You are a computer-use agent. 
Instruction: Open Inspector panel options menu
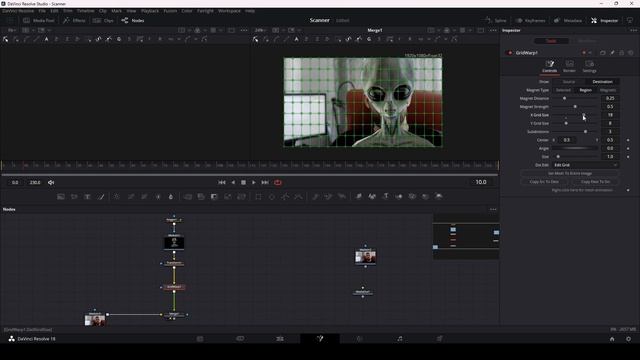pyautogui.click(x=633, y=30)
